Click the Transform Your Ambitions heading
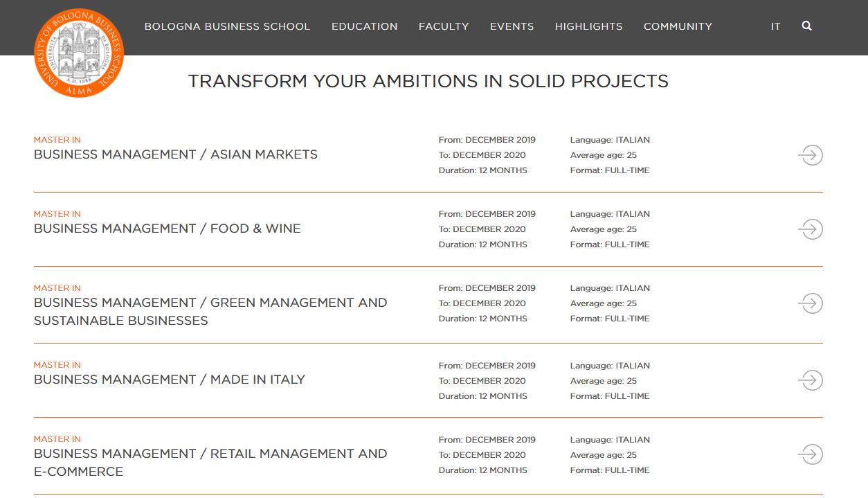868x498 pixels. point(428,81)
